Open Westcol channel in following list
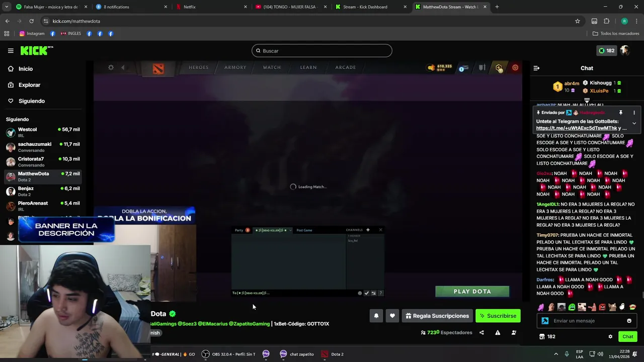Viewport: 644px width, 362px height. click(43, 132)
